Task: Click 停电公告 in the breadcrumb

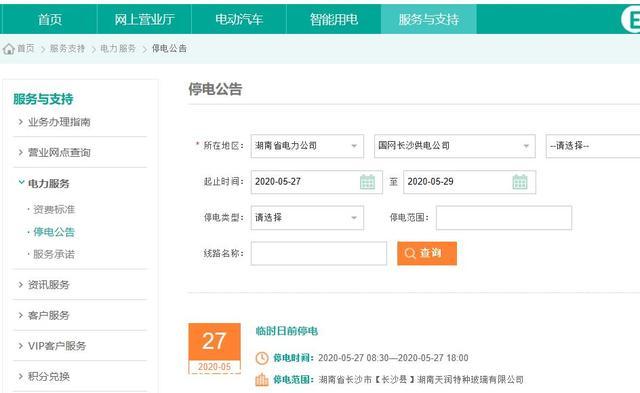Action: click(x=169, y=49)
